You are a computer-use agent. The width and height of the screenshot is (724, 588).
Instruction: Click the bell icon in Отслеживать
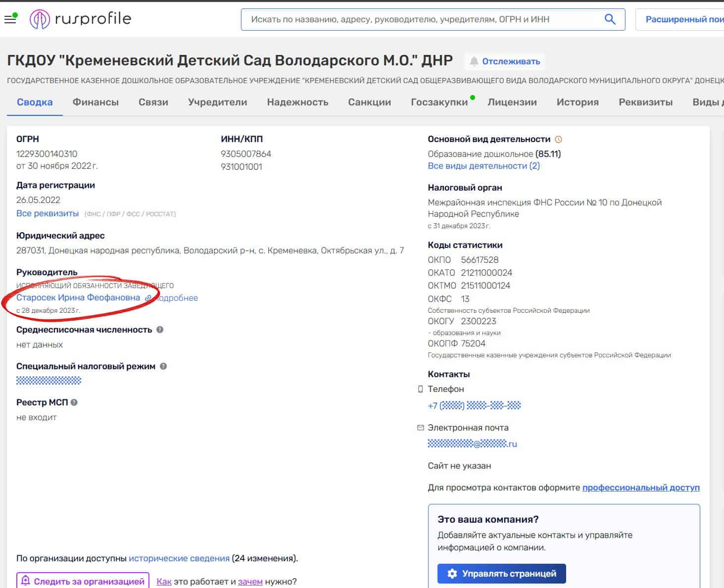[474, 61]
